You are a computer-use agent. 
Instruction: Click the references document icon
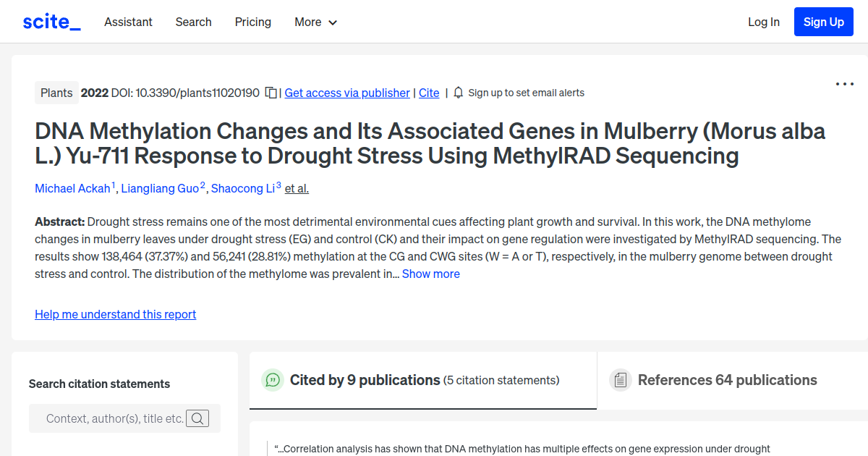tap(620, 379)
